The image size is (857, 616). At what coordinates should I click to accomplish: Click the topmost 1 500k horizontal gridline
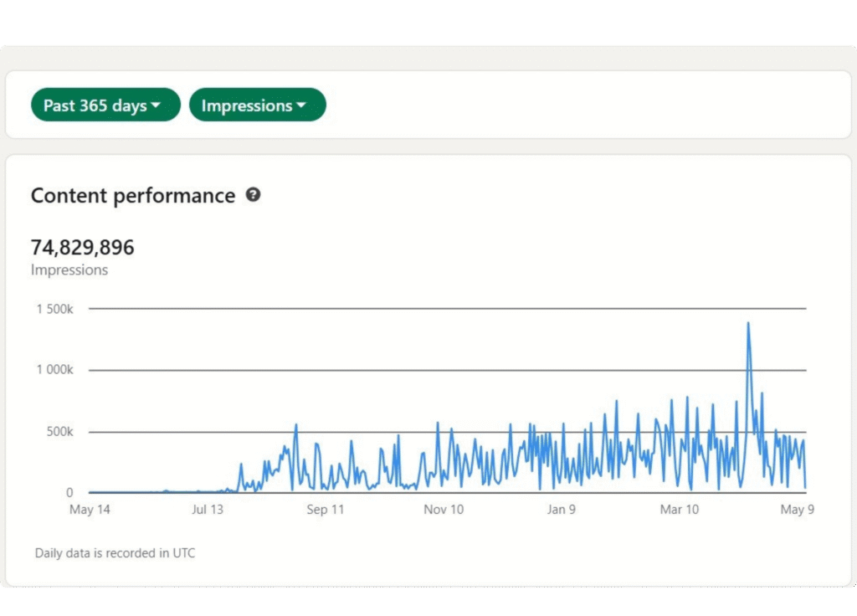(418, 309)
